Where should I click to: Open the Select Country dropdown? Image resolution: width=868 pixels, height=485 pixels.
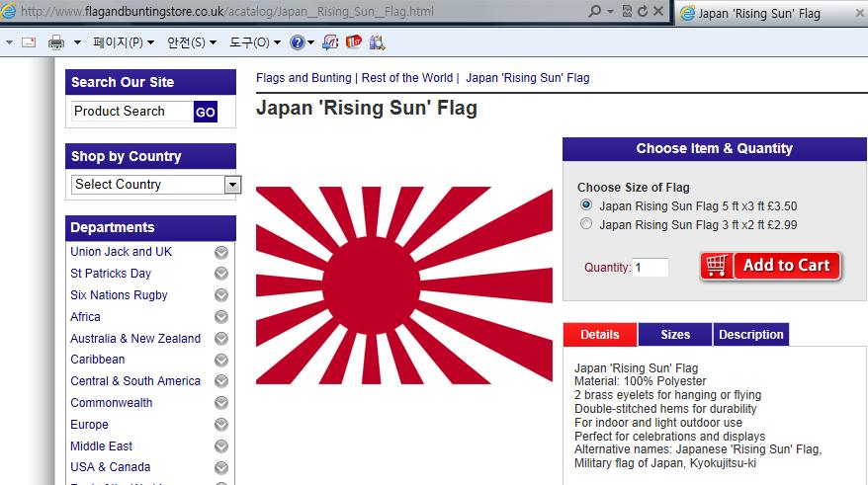[232, 184]
